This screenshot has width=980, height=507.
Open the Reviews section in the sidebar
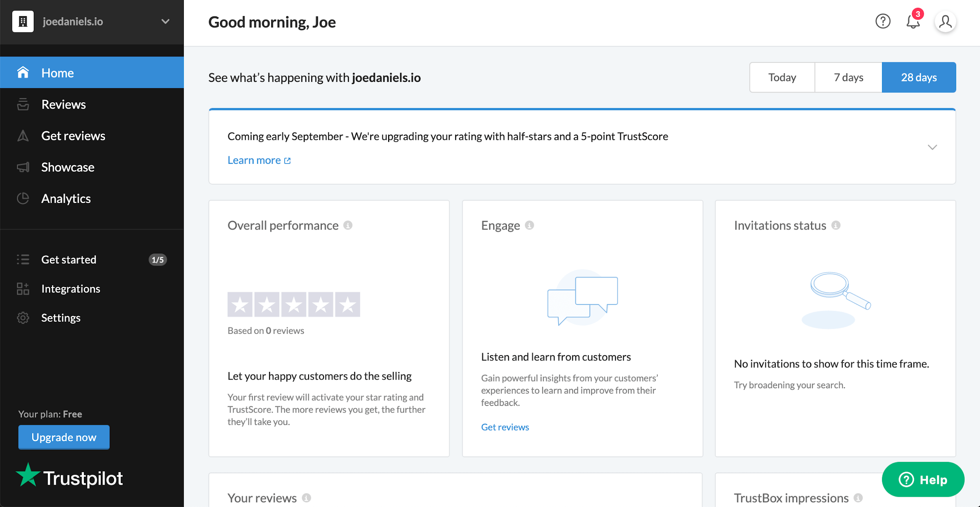64,104
